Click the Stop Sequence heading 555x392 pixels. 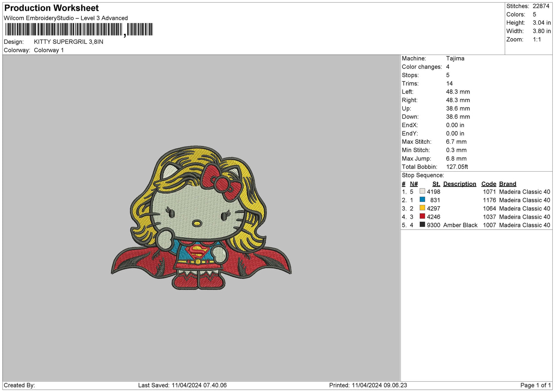pos(423,175)
